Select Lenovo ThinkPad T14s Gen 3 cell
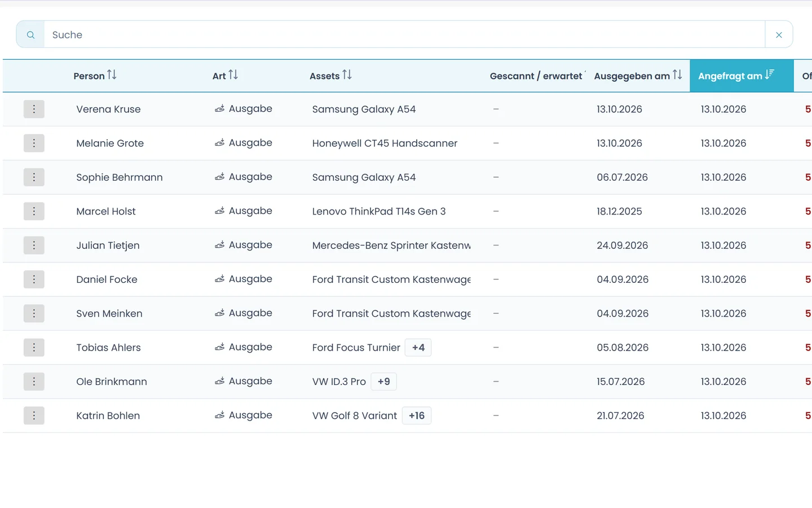Screen dimensions: 812x508 379,211
